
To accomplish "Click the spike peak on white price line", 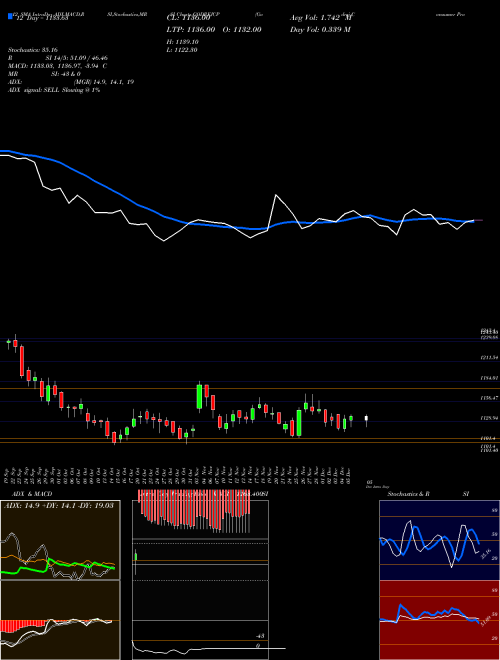I will click(x=276, y=195).
